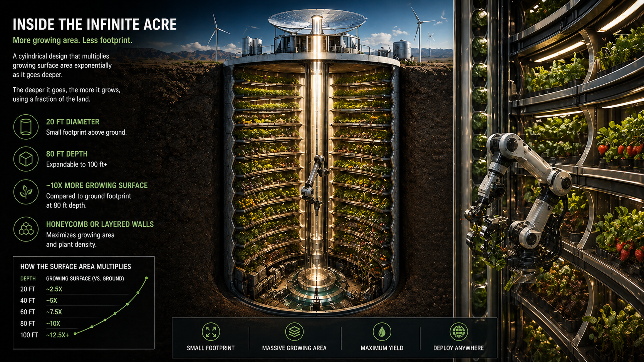Click the DEPLOY ANYWHERE label
The image size is (644, 362).
458,348
